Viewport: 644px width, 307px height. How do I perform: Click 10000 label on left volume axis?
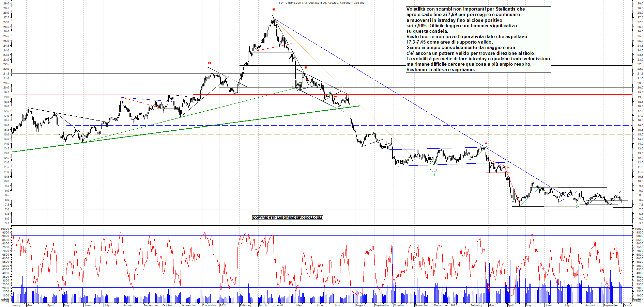click(5, 229)
